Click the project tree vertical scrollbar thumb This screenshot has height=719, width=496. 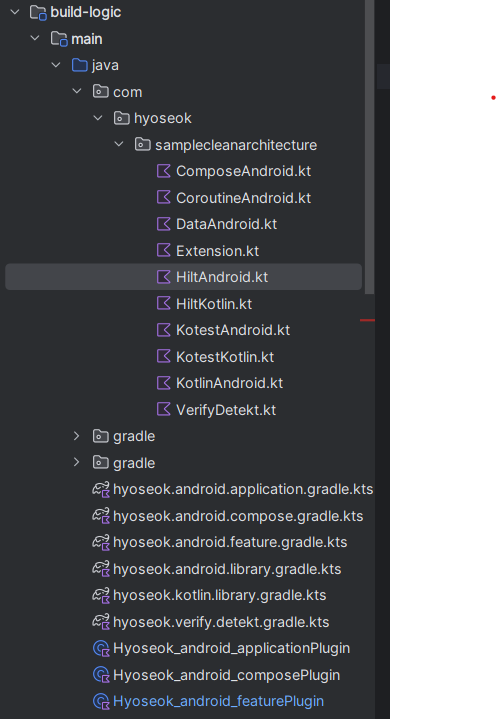point(369,147)
